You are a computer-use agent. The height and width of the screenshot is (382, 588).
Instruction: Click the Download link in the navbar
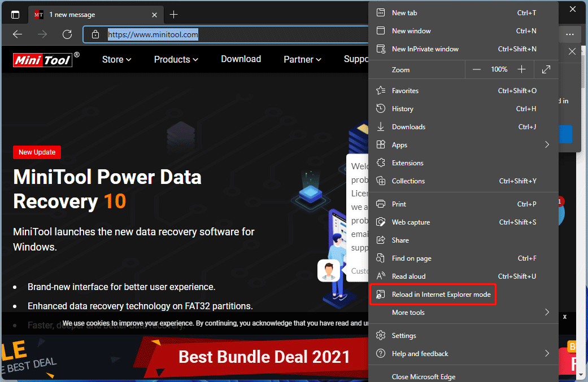pos(241,59)
